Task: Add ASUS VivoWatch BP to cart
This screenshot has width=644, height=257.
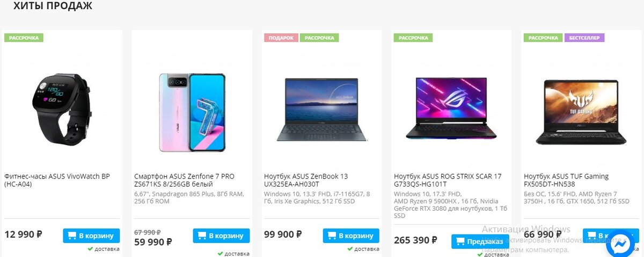Action: pos(91,235)
